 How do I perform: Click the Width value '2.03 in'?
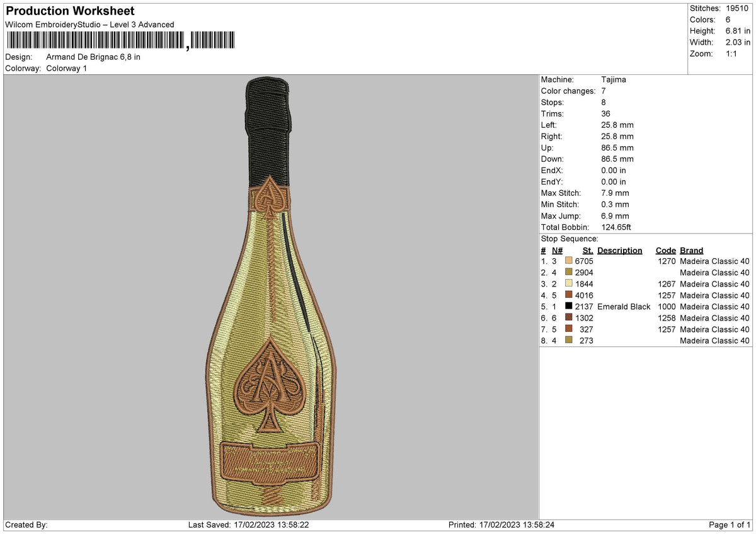coord(738,43)
